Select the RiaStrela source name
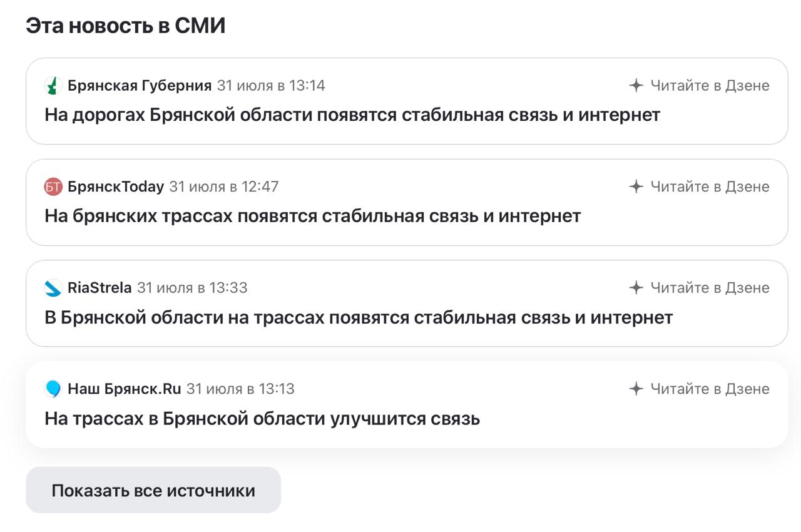Screen dimensions: 801x532 [x=99, y=288]
